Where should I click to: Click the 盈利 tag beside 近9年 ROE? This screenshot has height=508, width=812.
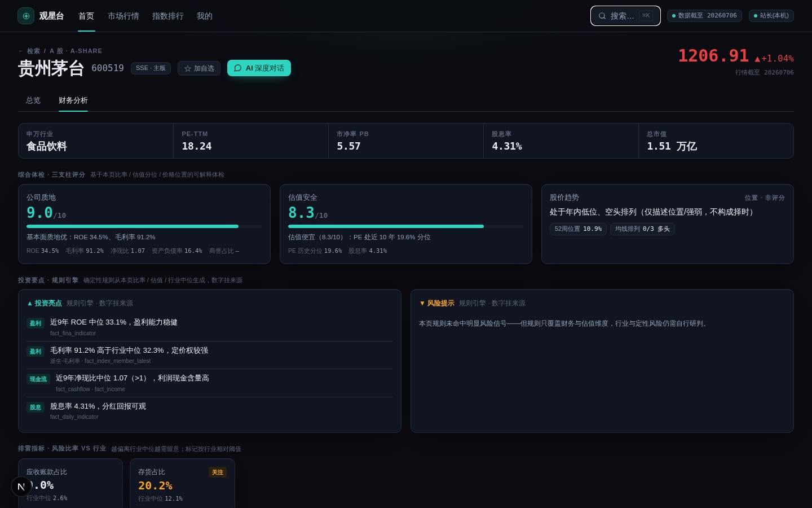pos(36,323)
